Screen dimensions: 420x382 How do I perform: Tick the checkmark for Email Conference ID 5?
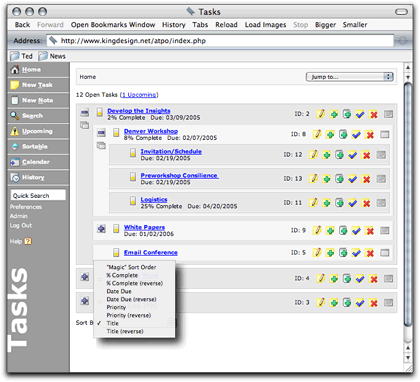[356, 253]
